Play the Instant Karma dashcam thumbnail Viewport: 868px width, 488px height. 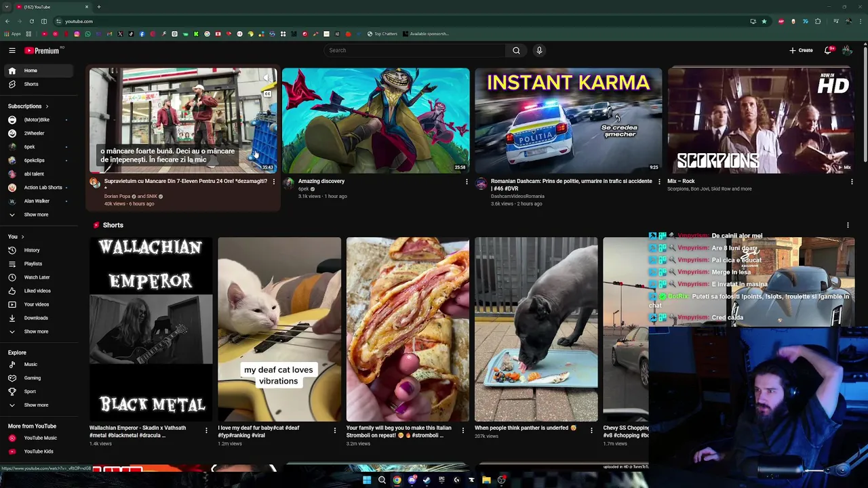[568, 120]
